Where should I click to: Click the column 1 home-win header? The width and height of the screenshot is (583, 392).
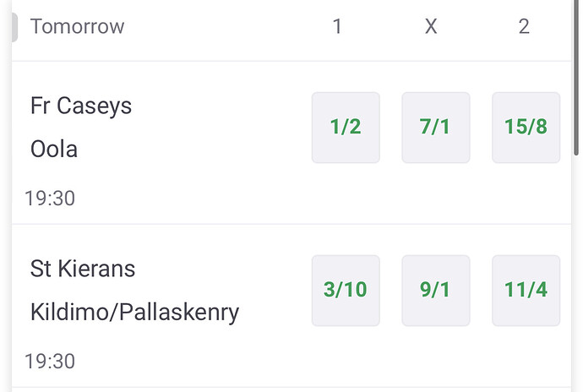(x=337, y=27)
